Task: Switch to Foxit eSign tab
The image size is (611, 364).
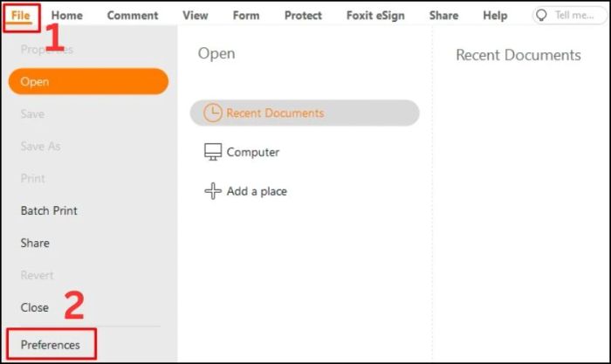Action: 375,16
